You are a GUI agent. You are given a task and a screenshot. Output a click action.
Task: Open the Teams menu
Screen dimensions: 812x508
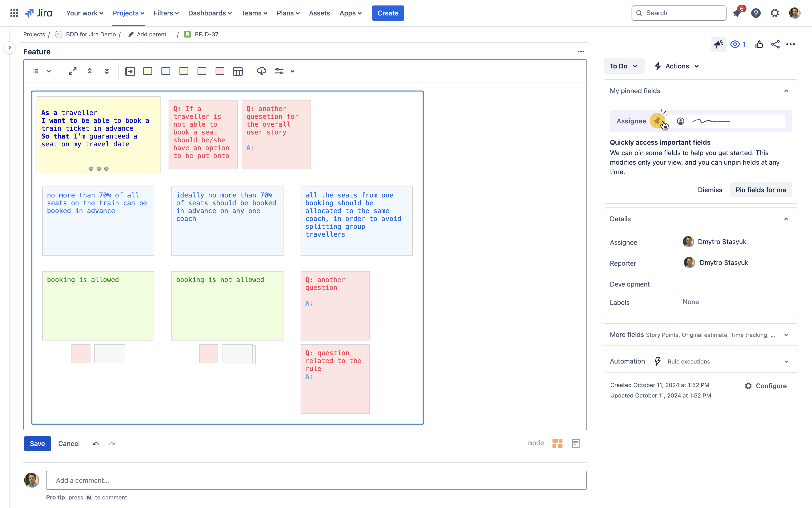[254, 13]
